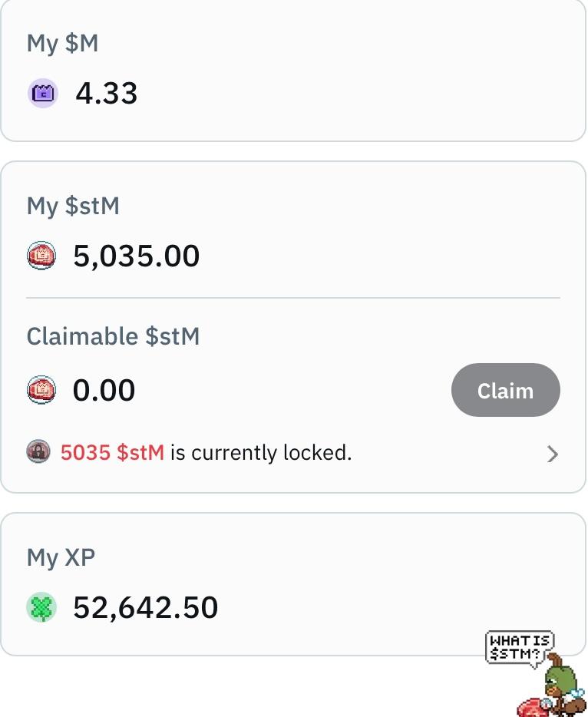Click the green clover XP icon
Screen dimensions: 588x717
[41, 608]
